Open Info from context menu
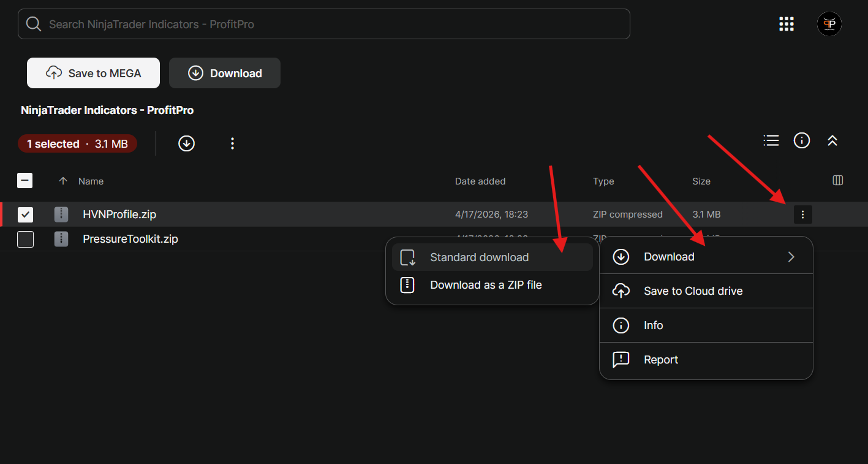Image resolution: width=868 pixels, height=464 pixels. coord(706,325)
